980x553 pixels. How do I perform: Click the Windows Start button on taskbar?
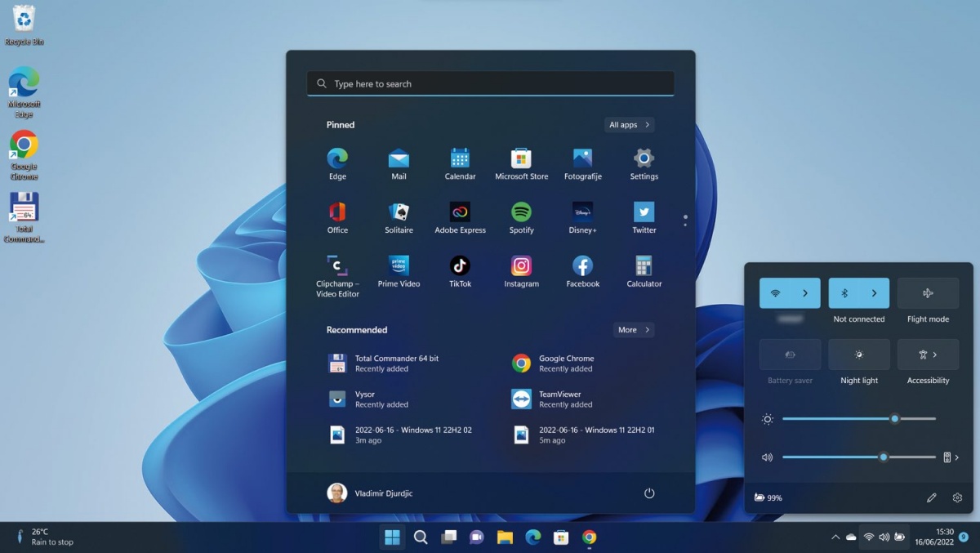tap(392, 537)
